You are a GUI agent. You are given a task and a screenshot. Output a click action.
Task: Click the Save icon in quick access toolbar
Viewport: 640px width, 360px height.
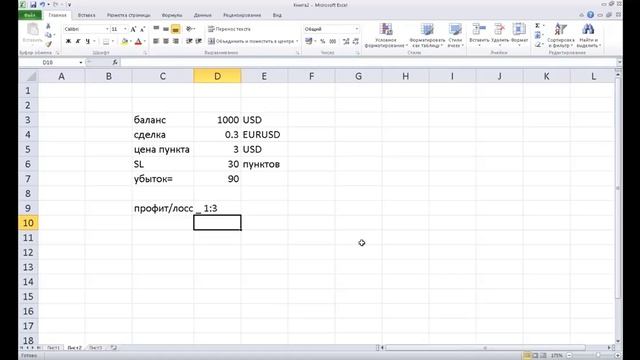tap(33, 5)
